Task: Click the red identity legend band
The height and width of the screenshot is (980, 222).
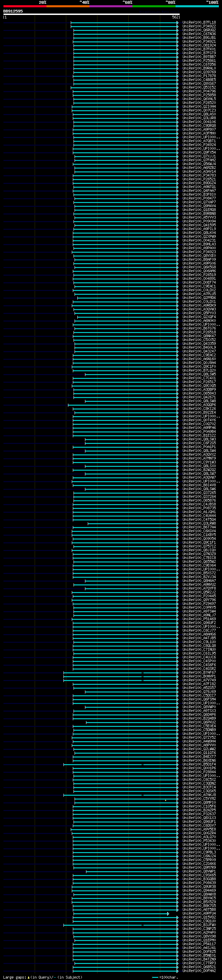Action: [25, 6]
